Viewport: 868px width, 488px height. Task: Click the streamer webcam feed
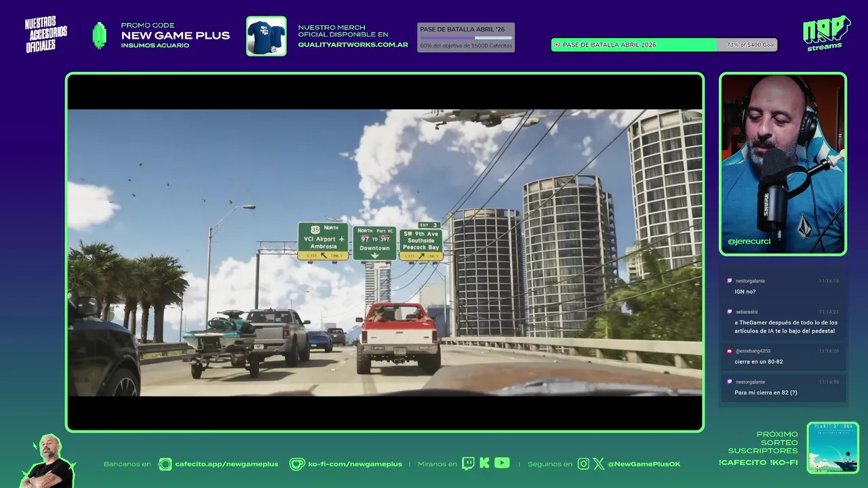click(783, 163)
